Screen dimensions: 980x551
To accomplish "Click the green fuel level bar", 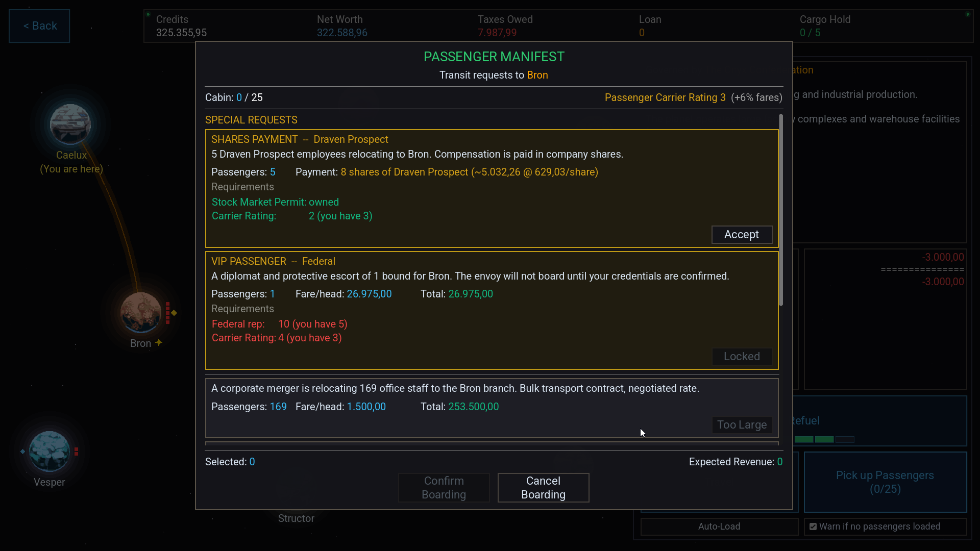I will 814,439.
